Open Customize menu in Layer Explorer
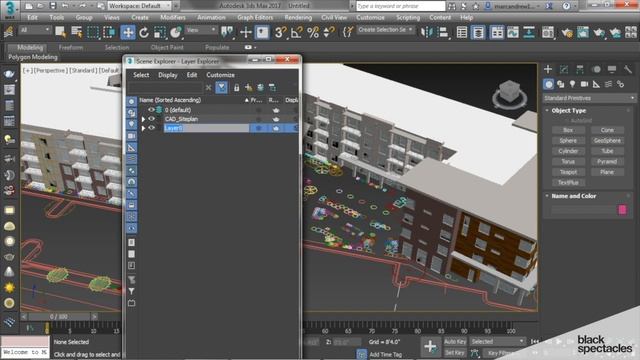The height and width of the screenshot is (360, 640). pos(220,75)
